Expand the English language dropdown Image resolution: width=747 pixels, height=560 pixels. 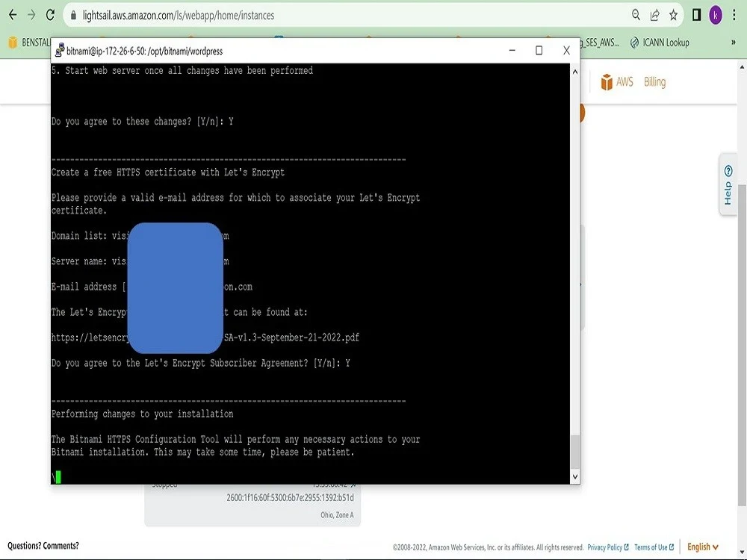pos(701,547)
